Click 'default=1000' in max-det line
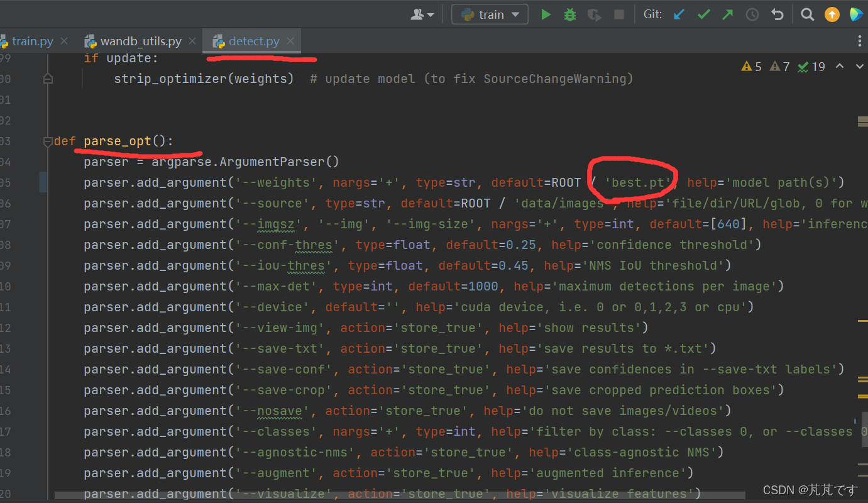 tap(454, 287)
